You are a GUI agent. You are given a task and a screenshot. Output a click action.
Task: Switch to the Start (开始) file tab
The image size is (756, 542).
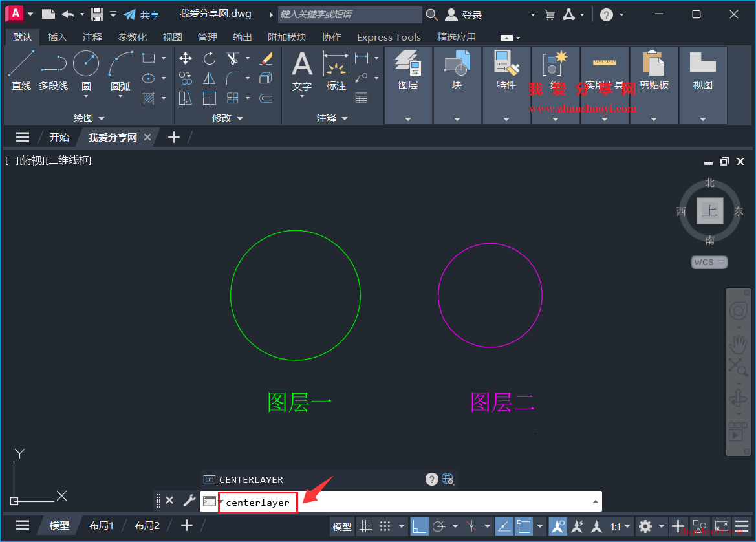coord(59,137)
